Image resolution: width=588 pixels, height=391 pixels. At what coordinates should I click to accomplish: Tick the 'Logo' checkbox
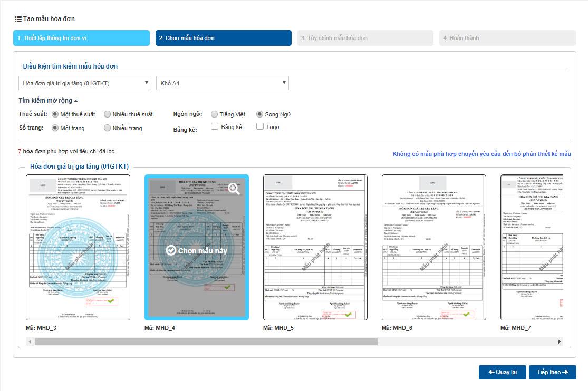coord(260,126)
